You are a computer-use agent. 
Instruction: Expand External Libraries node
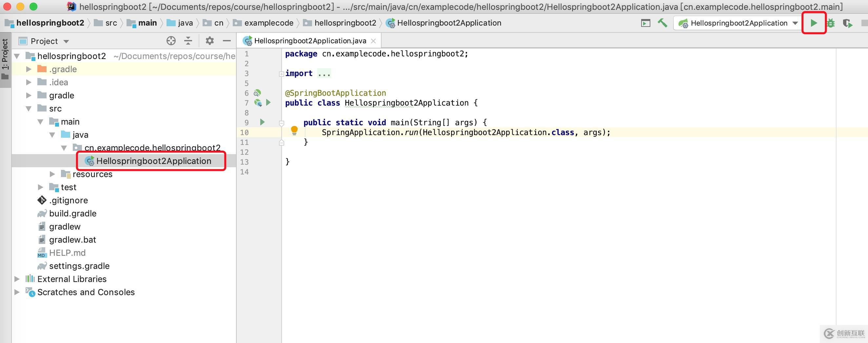point(17,279)
